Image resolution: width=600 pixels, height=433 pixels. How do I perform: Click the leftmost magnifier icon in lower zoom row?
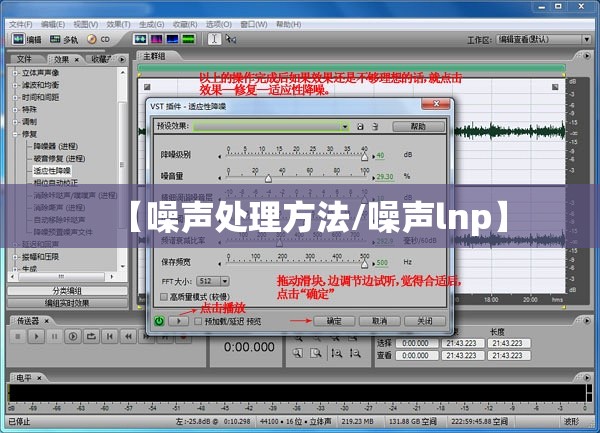(x=298, y=353)
